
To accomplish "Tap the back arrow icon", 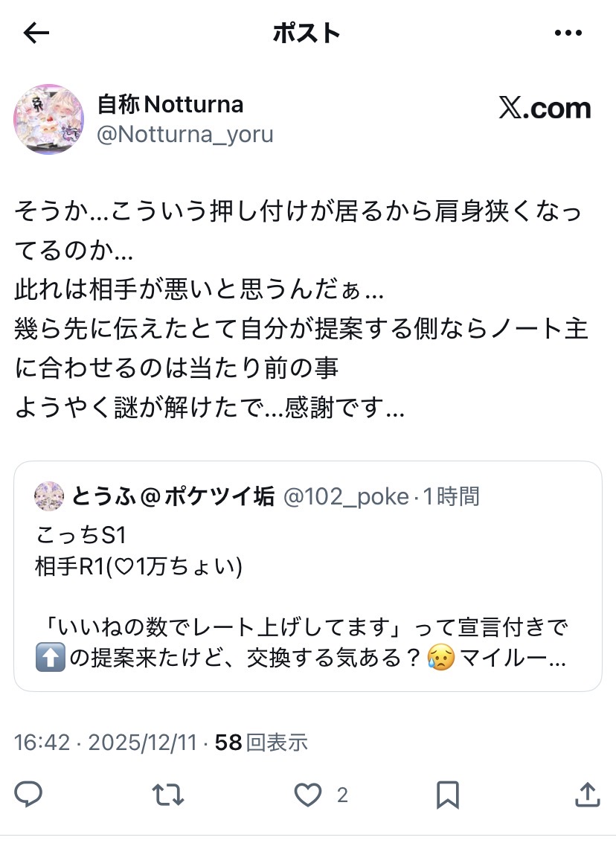I will pyautogui.click(x=36, y=33).
